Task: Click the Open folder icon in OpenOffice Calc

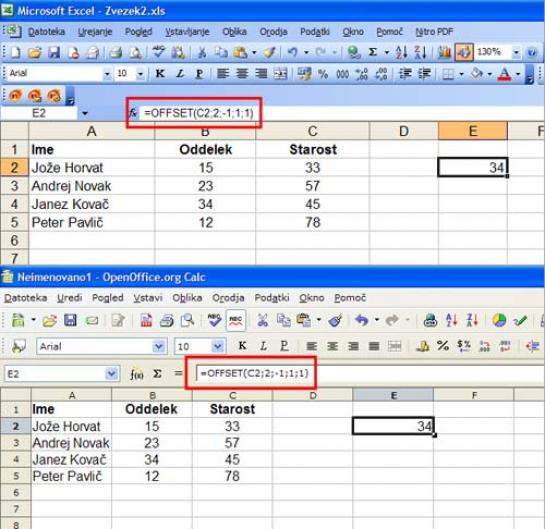Action: pyautogui.click(x=49, y=320)
